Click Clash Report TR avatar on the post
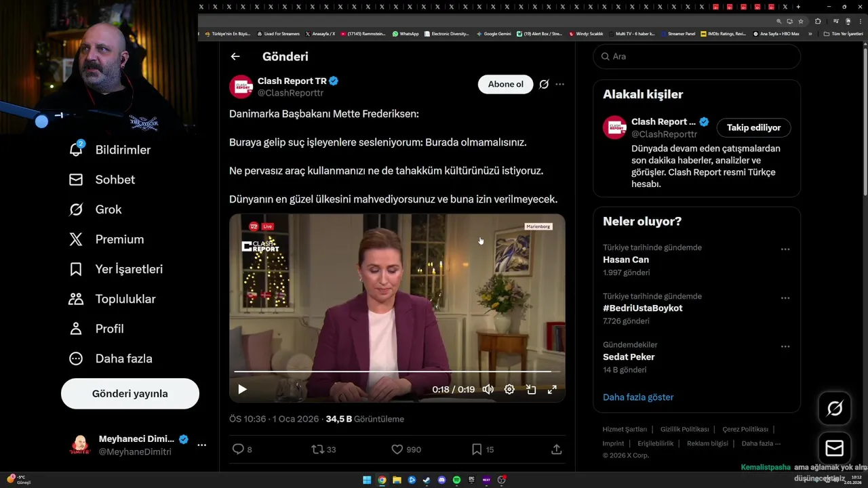 point(241,87)
